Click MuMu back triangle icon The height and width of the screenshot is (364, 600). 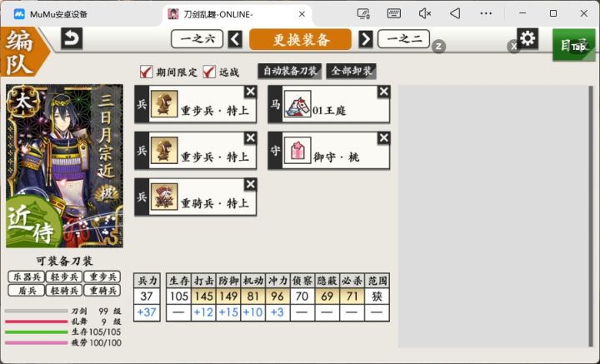455,14
